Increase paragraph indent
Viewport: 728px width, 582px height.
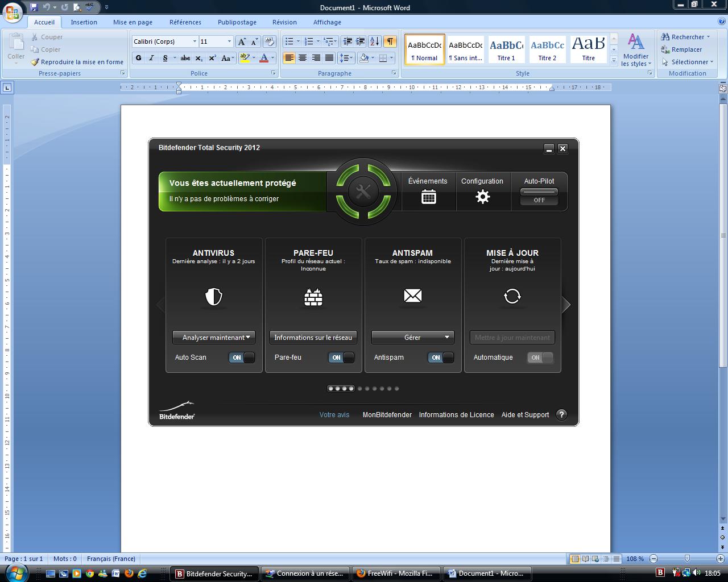click(361, 41)
